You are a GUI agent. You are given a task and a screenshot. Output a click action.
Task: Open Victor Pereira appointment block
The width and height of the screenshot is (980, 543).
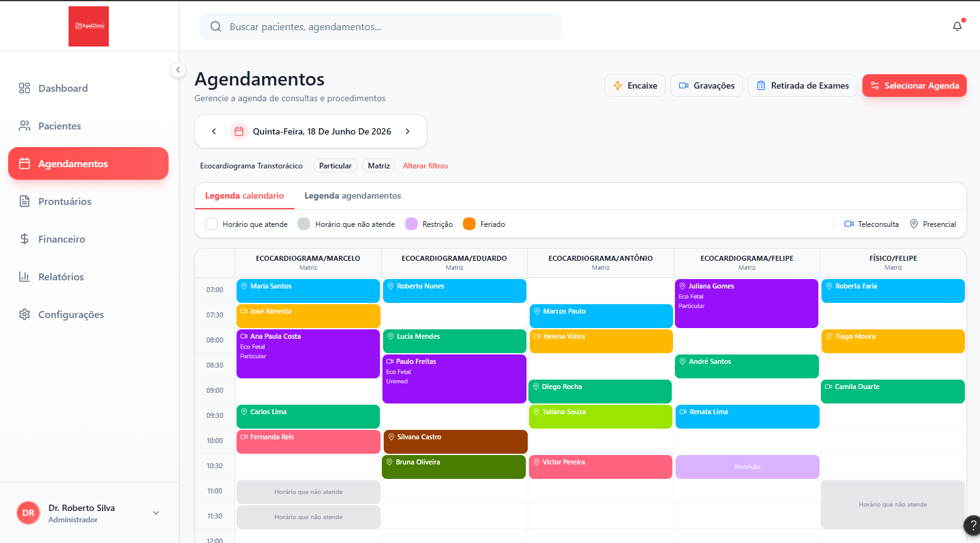(x=601, y=467)
